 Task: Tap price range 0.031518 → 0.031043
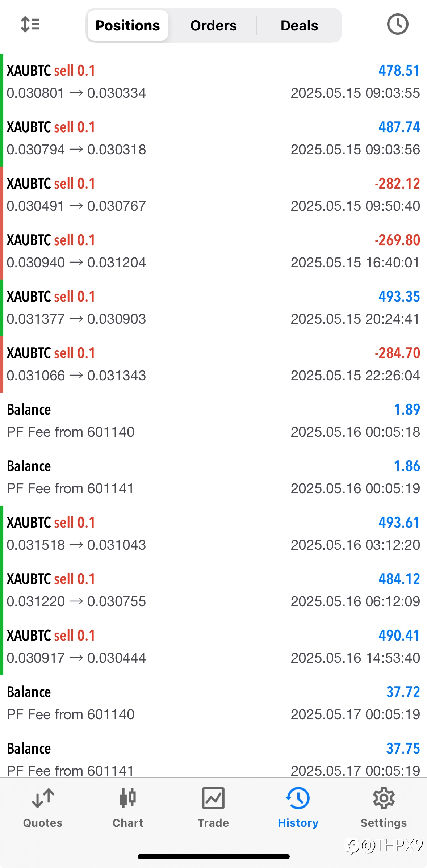[x=76, y=545]
